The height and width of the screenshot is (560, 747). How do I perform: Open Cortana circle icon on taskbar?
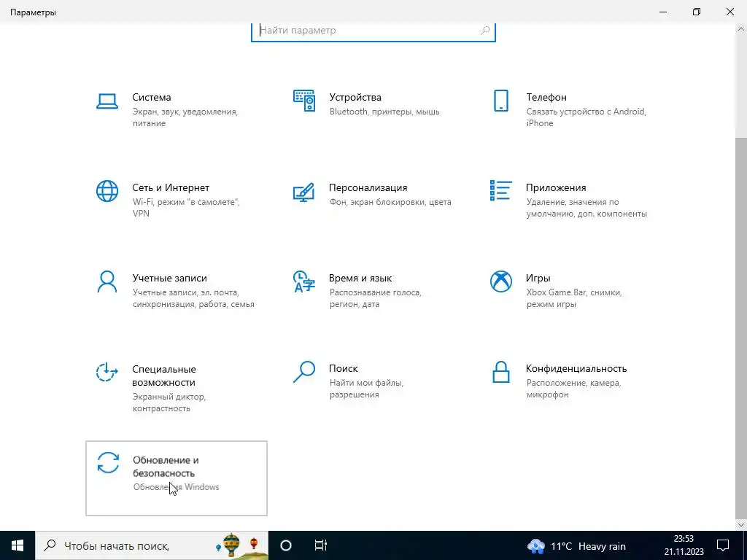pyautogui.click(x=286, y=545)
